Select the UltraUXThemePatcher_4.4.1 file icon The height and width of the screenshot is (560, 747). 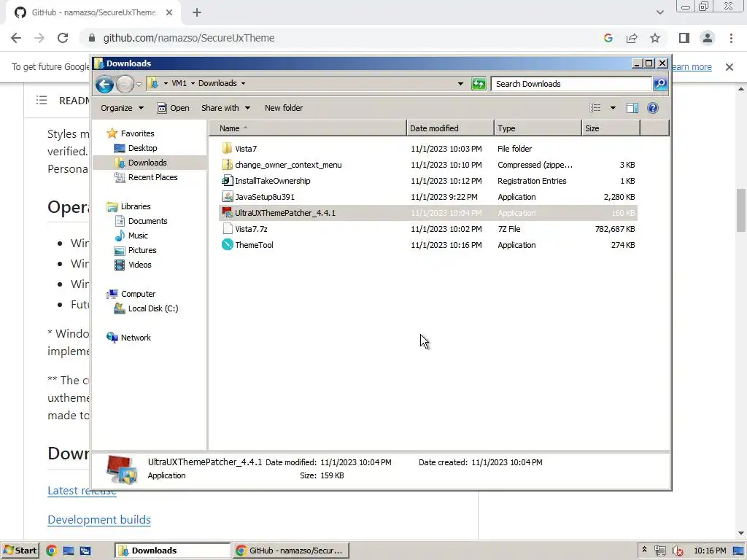click(x=228, y=213)
